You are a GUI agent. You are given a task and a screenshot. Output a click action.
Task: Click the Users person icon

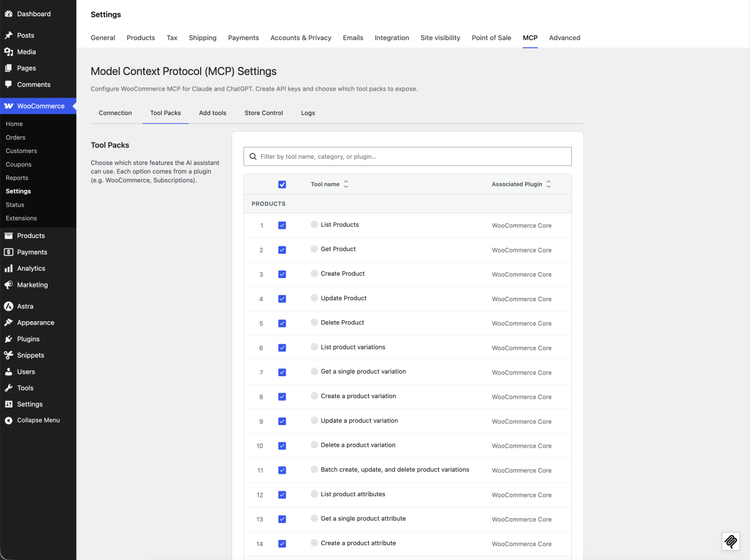point(9,371)
